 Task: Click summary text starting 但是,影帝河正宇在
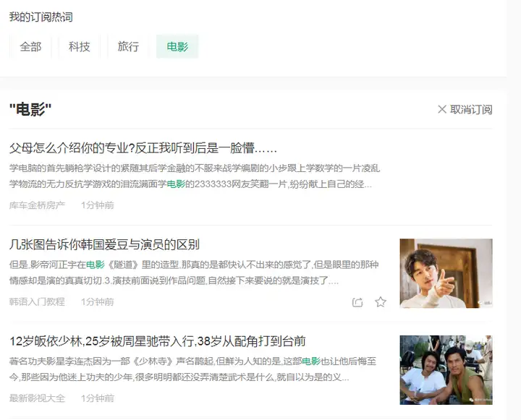194,273
